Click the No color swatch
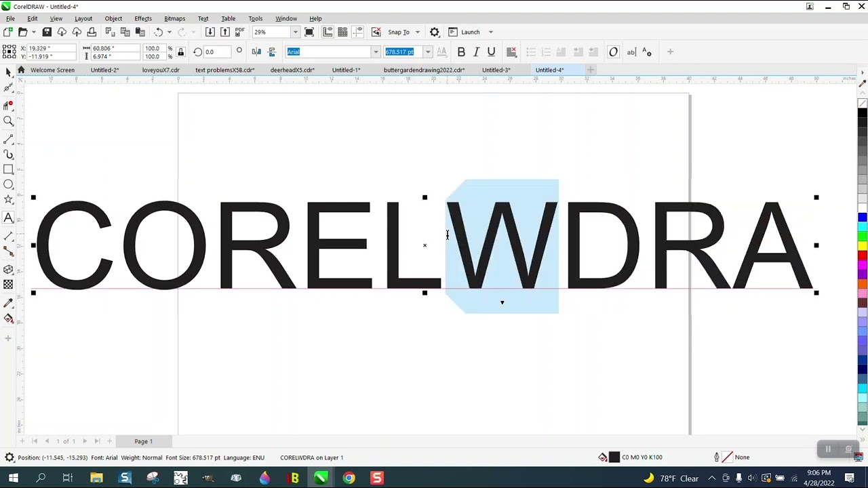The width and height of the screenshot is (868, 488). 863,104
